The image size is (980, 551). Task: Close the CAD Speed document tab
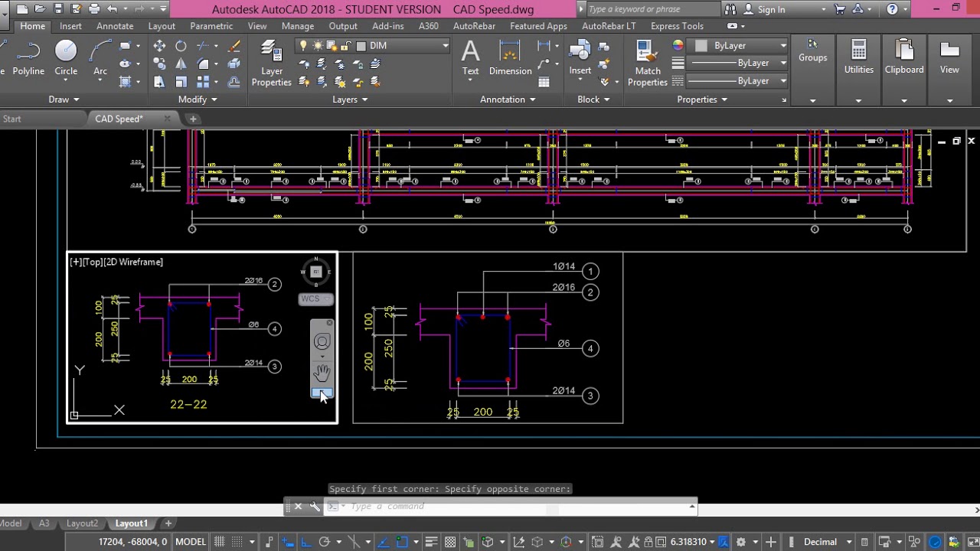pos(168,119)
